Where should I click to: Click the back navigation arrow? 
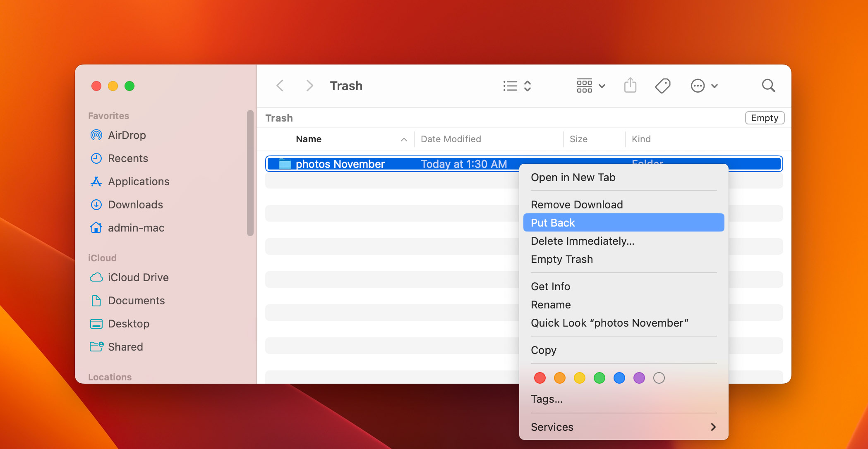point(280,86)
